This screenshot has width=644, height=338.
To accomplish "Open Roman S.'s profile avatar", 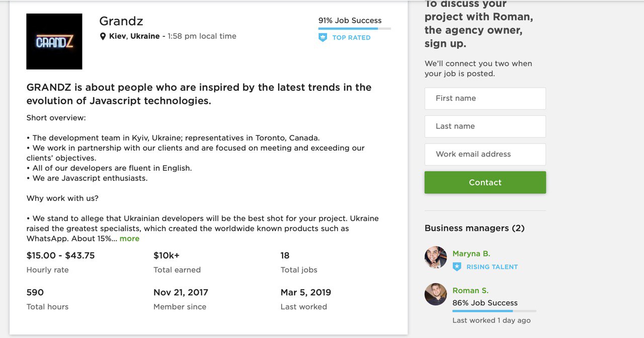I will point(436,294).
